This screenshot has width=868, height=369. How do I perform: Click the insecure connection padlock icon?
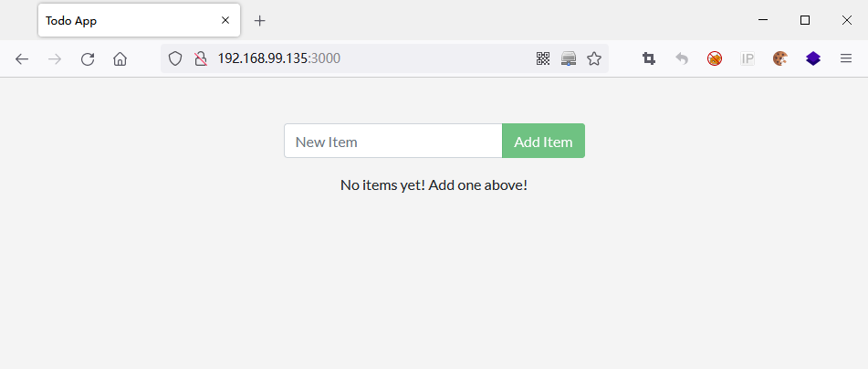[201, 59]
